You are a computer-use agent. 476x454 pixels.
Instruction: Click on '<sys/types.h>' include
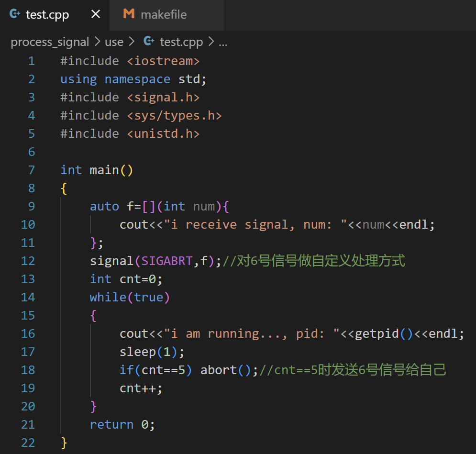point(175,116)
